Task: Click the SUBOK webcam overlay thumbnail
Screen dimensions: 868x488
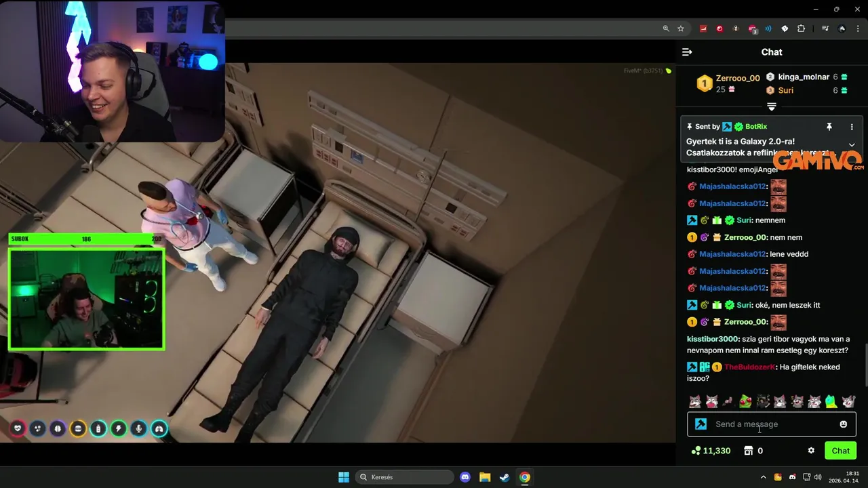Action: click(86, 299)
